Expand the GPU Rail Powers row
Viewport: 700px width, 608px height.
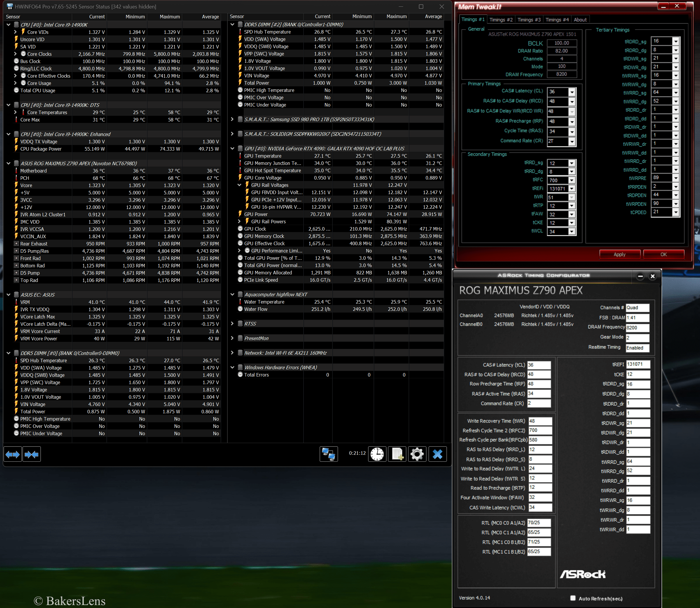tap(239, 222)
